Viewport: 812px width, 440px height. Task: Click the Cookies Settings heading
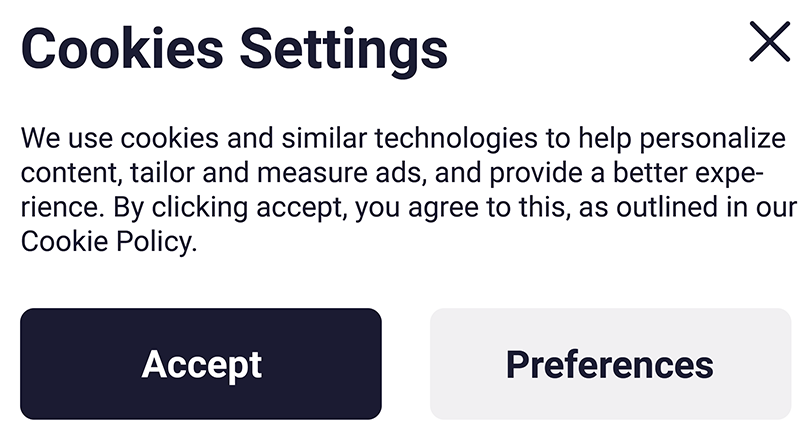pos(234,47)
